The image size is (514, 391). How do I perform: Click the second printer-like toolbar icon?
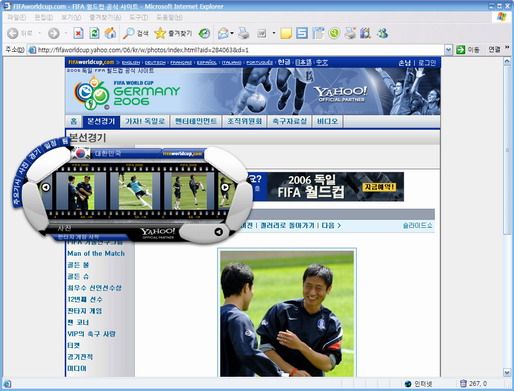pyautogui.click(x=350, y=33)
